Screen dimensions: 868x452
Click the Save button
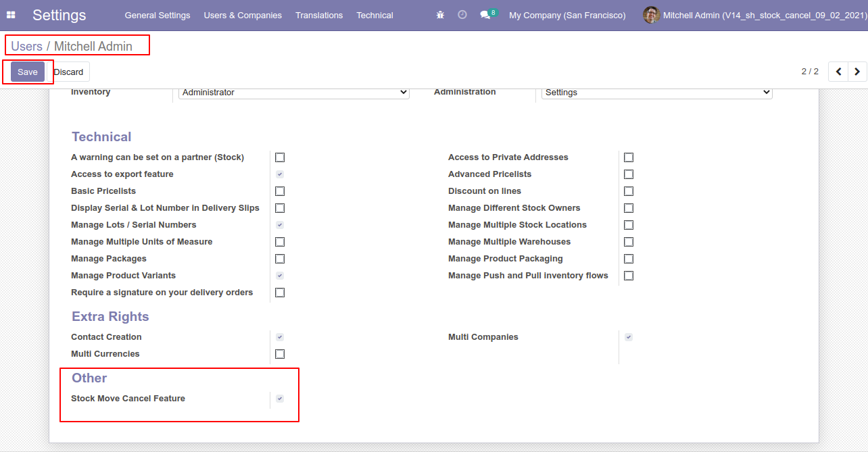coord(28,72)
